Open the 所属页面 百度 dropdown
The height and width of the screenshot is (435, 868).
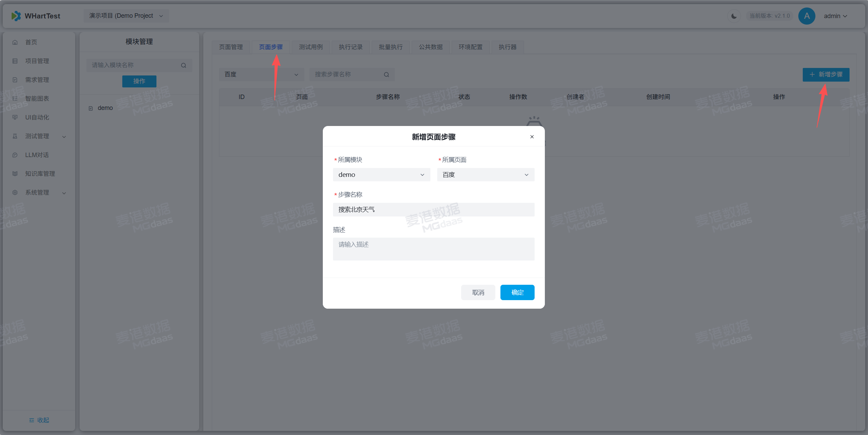coord(485,174)
